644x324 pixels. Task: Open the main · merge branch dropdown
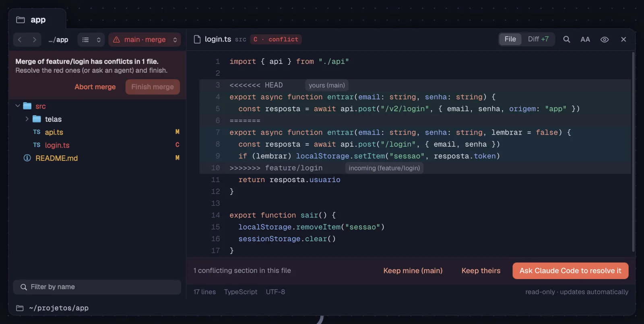point(144,39)
